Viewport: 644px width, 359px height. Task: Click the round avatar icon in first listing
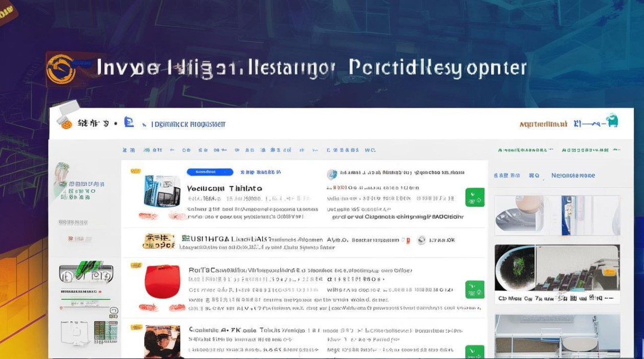click(x=332, y=174)
